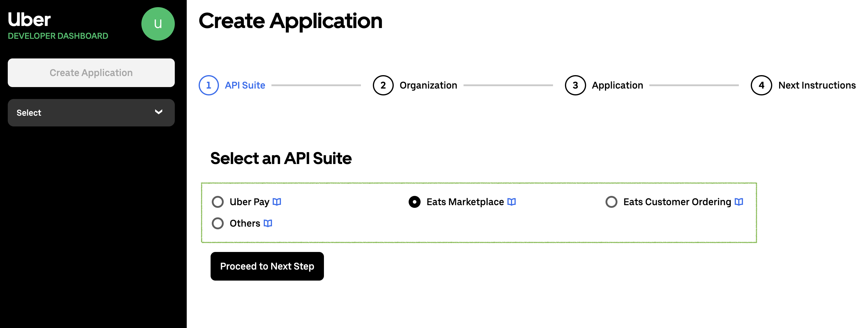Image resolution: width=868 pixels, height=328 pixels.
Task: Open docs icon next to Uber Pay
Action: pos(277,202)
